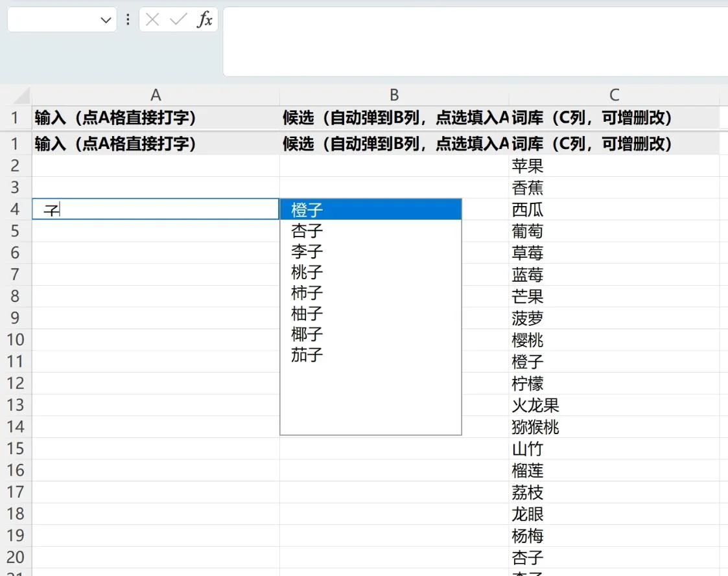Click the 龙眼 cell in column C
Viewport: 728px width, 576px height.
tap(614, 514)
